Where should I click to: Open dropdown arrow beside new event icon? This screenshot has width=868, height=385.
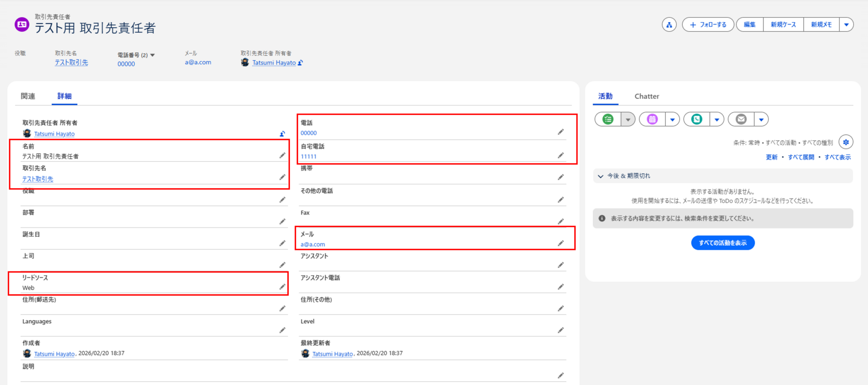672,119
